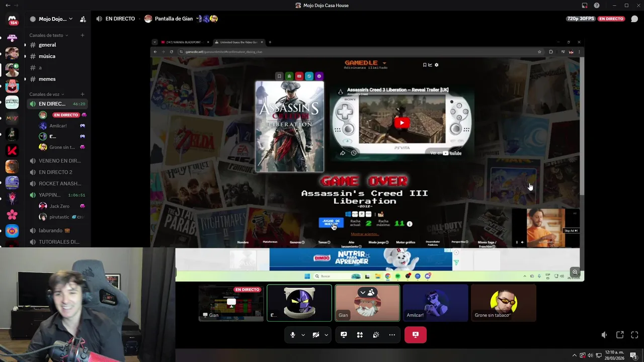Open microphone input options arrow
This screenshot has width=644, height=362.
click(303, 335)
